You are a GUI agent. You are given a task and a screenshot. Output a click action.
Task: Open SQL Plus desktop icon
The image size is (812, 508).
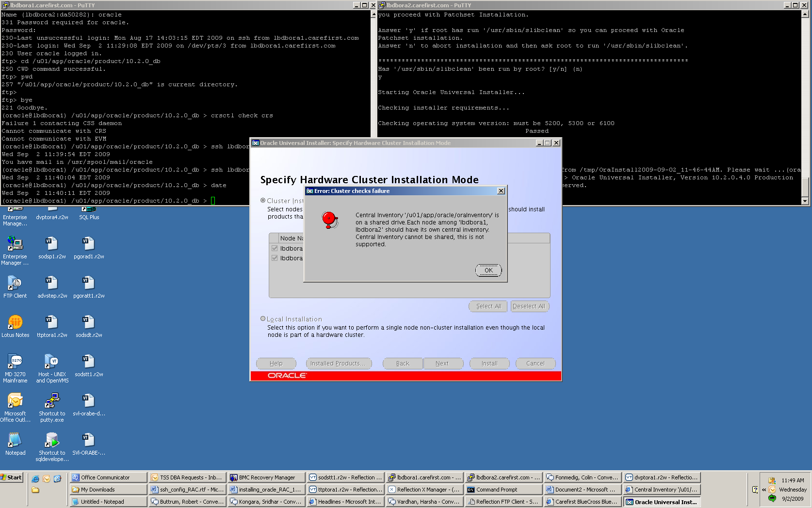coord(89,213)
